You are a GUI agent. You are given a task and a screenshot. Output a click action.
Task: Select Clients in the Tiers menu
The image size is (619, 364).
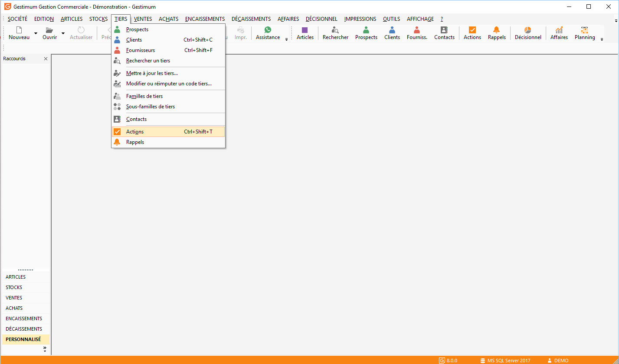(168, 40)
